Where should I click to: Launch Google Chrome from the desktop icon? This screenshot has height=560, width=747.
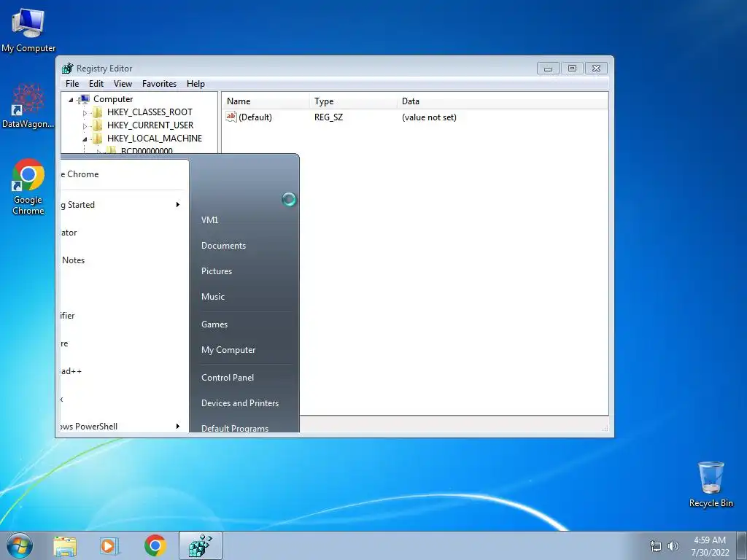click(28, 187)
